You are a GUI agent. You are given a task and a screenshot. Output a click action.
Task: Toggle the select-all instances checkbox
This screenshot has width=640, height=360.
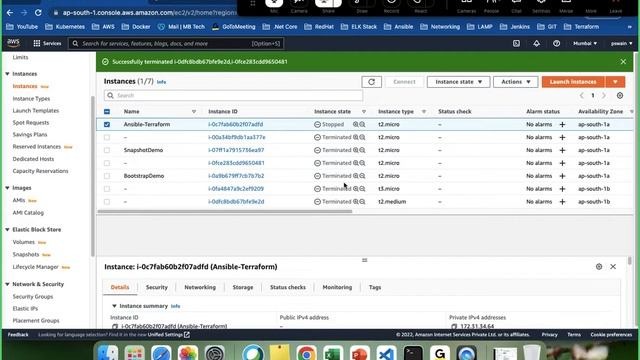click(x=107, y=111)
